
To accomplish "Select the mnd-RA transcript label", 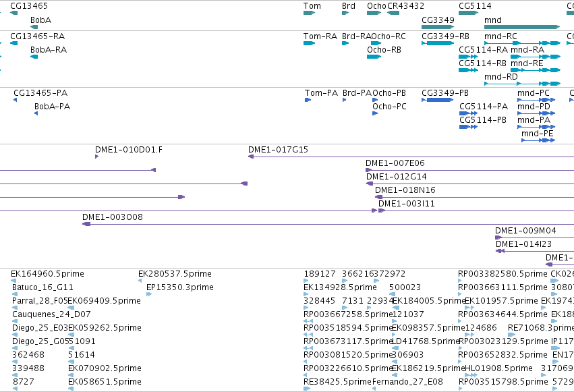I will point(527,50).
